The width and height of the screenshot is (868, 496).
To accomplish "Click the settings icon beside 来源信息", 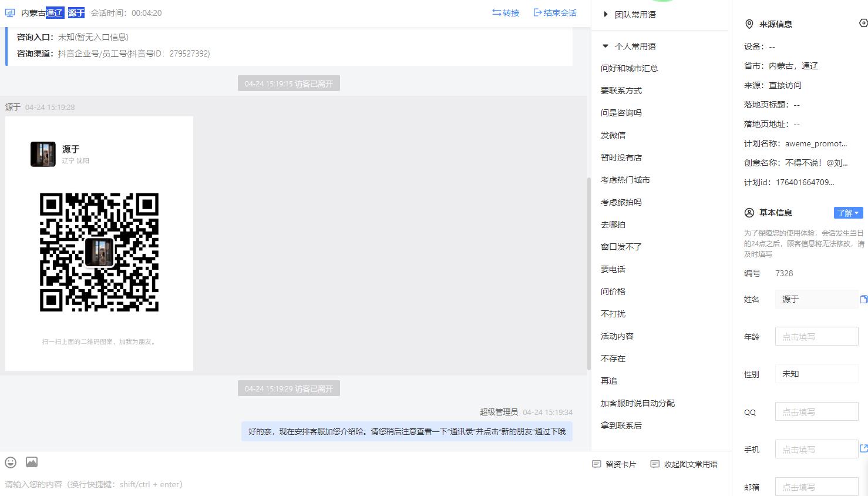I will pyautogui.click(x=863, y=24).
